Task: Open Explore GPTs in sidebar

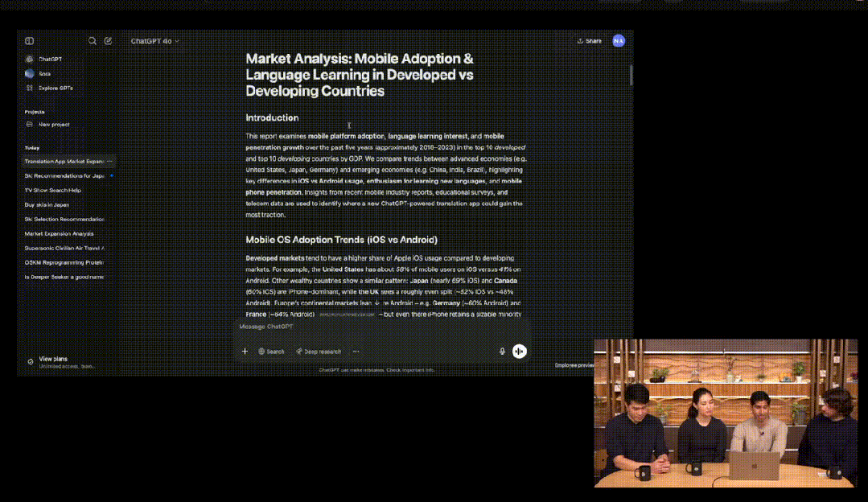Action: [55, 88]
